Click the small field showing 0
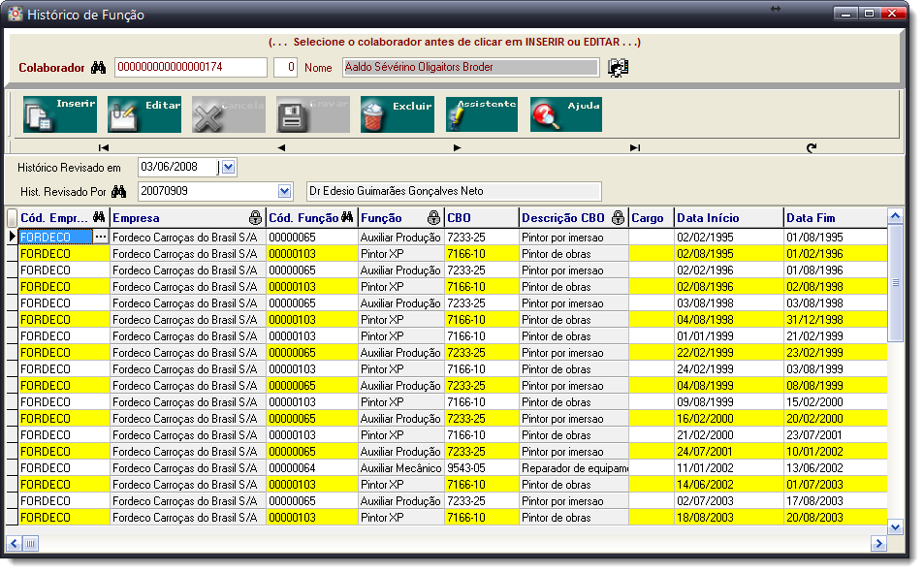 286,67
